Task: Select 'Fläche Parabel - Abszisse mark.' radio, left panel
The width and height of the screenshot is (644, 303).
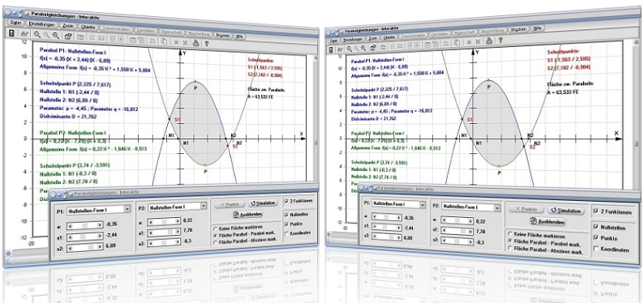Action: 215,242
